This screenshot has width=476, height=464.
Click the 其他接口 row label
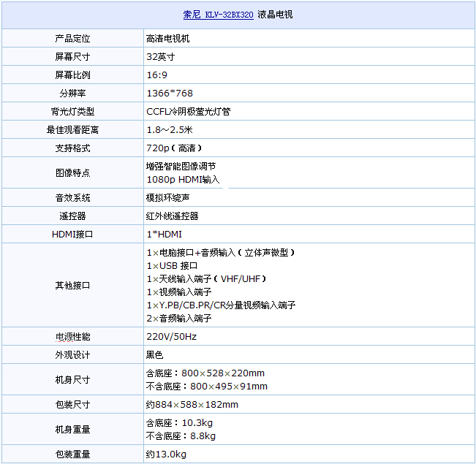click(x=72, y=285)
